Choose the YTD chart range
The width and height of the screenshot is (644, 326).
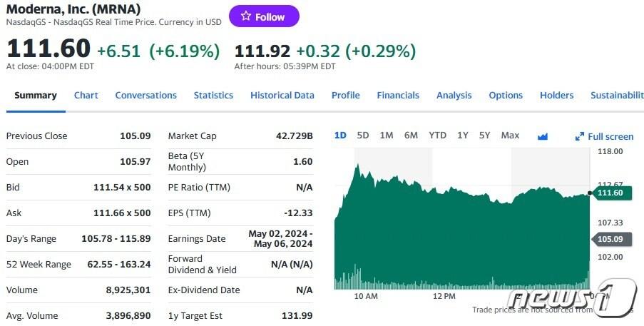coord(437,136)
